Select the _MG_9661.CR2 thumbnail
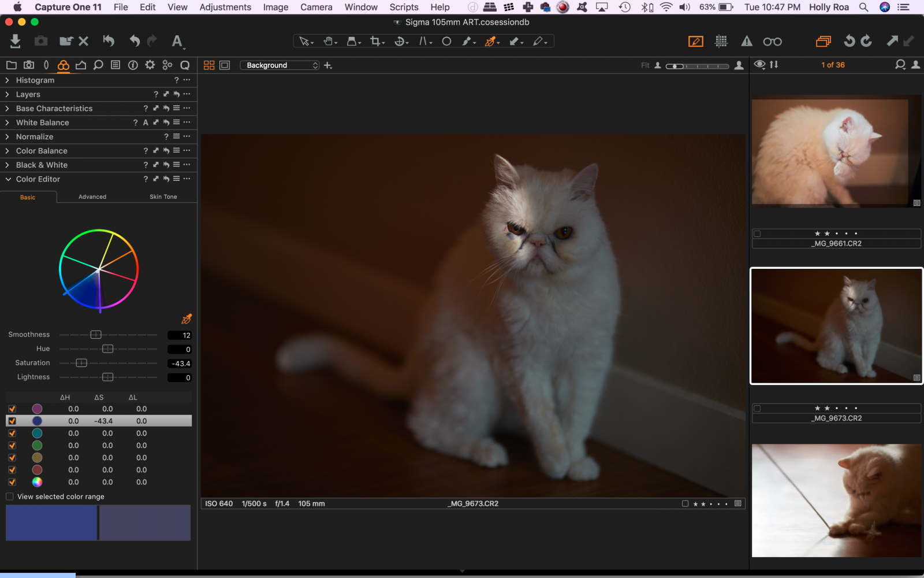Image resolution: width=924 pixels, height=578 pixels. [x=836, y=151]
